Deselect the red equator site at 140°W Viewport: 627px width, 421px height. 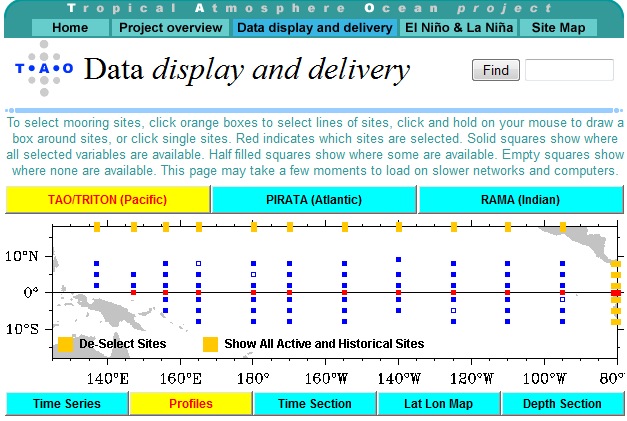[398, 293]
